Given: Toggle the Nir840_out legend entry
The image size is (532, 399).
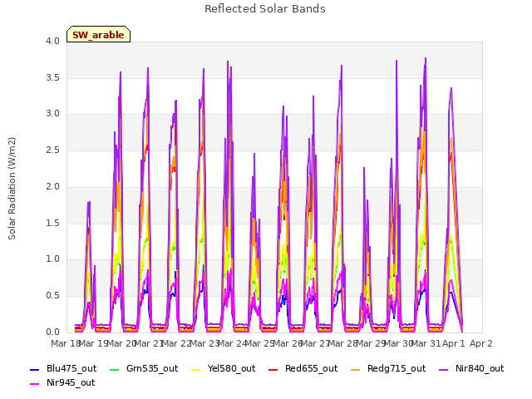Looking at the screenshot, I should coord(471,368).
